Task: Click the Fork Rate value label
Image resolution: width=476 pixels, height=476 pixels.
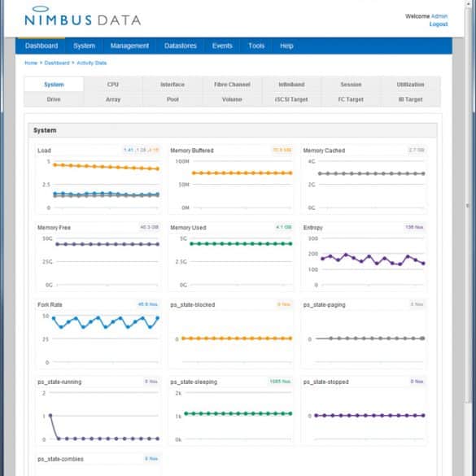Action: pos(148,304)
